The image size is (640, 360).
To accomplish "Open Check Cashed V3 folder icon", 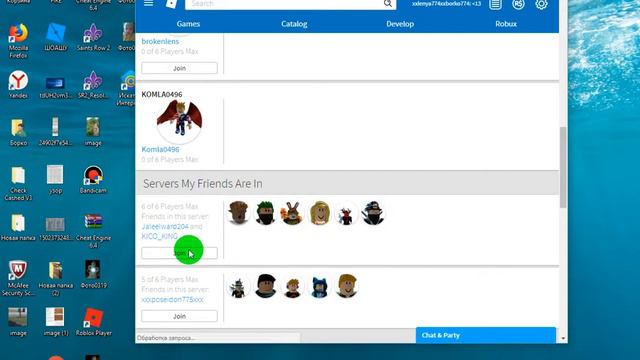I will (x=18, y=184).
